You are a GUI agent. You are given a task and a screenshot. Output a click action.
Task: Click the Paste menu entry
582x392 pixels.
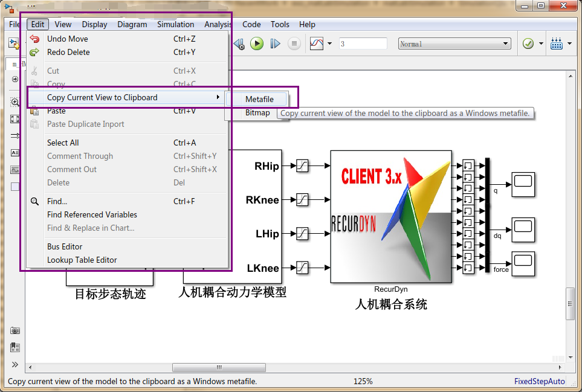[x=128, y=111]
